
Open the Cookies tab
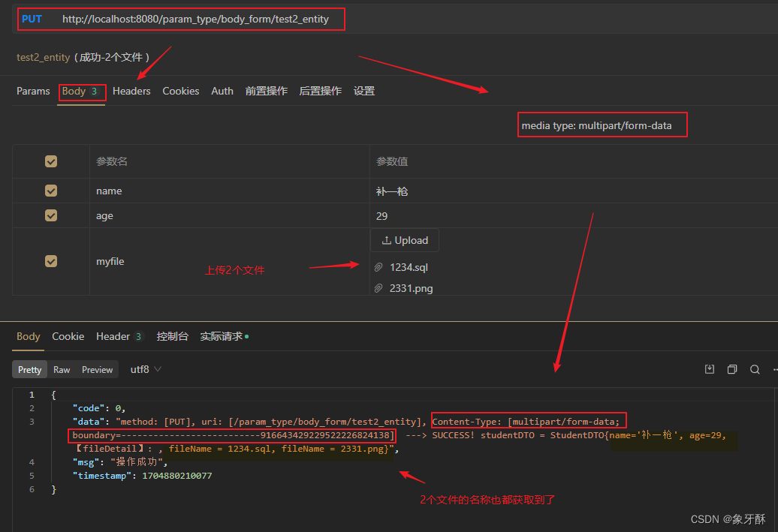(180, 92)
